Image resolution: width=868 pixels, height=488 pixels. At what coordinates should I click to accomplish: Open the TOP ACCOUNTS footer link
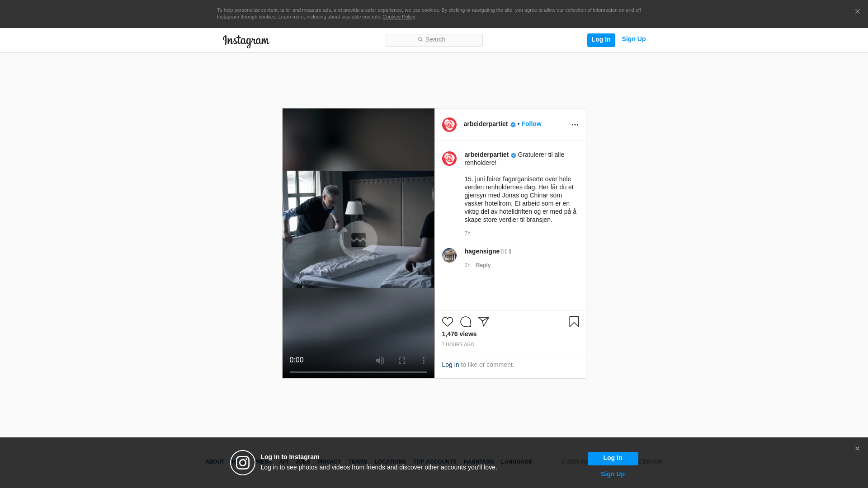(434, 462)
